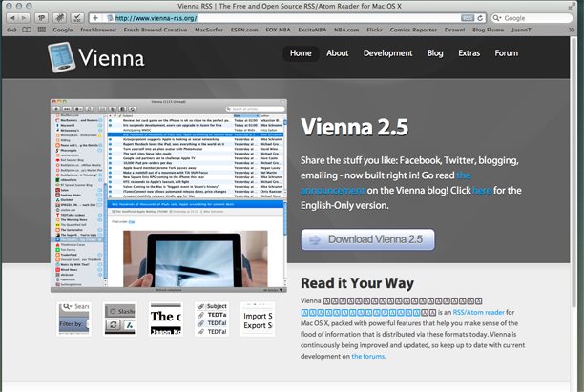Click the Vienna site title text
This screenshot has height=392, width=584.
(112, 58)
